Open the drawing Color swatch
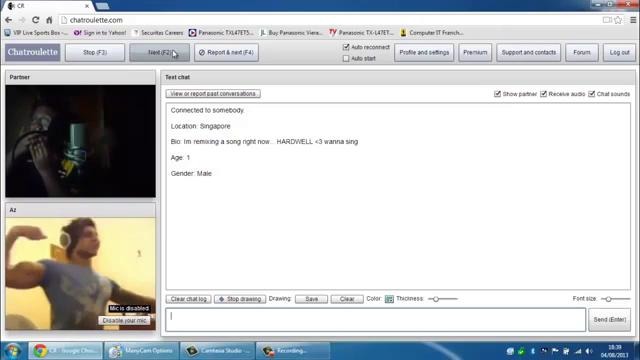This screenshot has height=360, width=640. pyautogui.click(x=389, y=299)
